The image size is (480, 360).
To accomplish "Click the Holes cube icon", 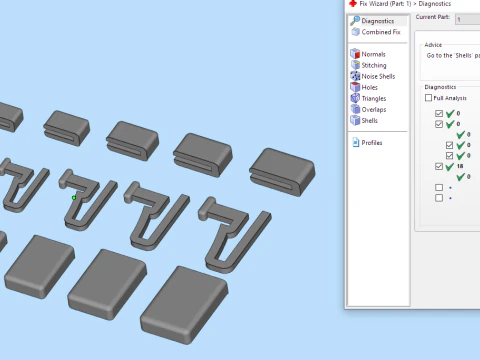I will coord(355,87).
